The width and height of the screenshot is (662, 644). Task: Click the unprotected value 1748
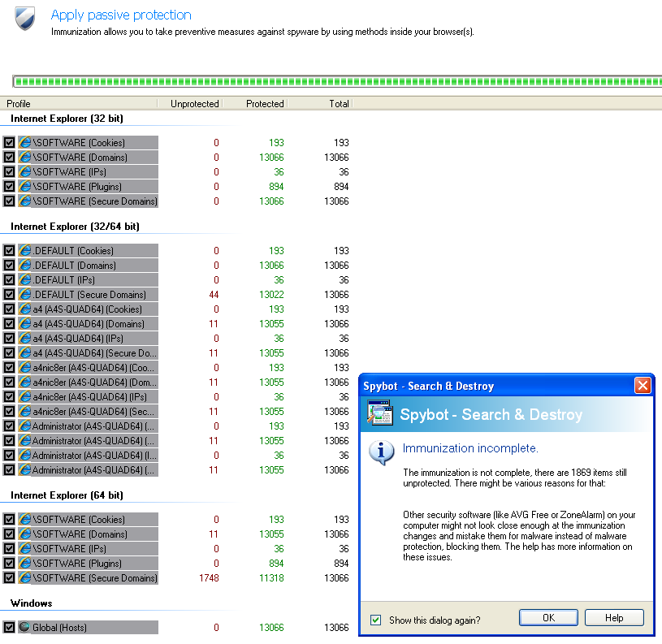coord(209,577)
